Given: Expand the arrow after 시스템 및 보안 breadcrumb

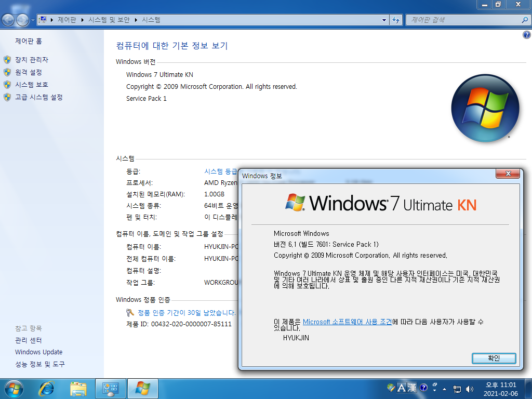Looking at the screenshot, I should pyautogui.click(x=136, y=20).
